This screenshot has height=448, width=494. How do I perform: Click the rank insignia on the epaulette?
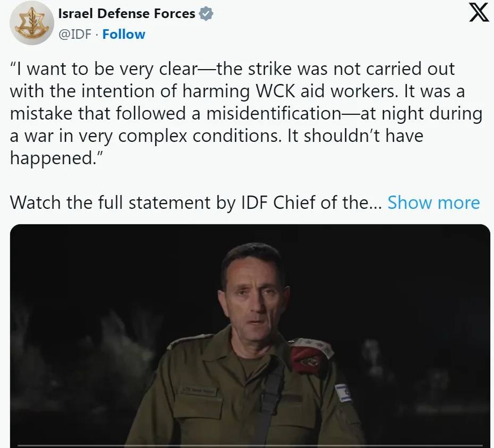tap(318, 344)
